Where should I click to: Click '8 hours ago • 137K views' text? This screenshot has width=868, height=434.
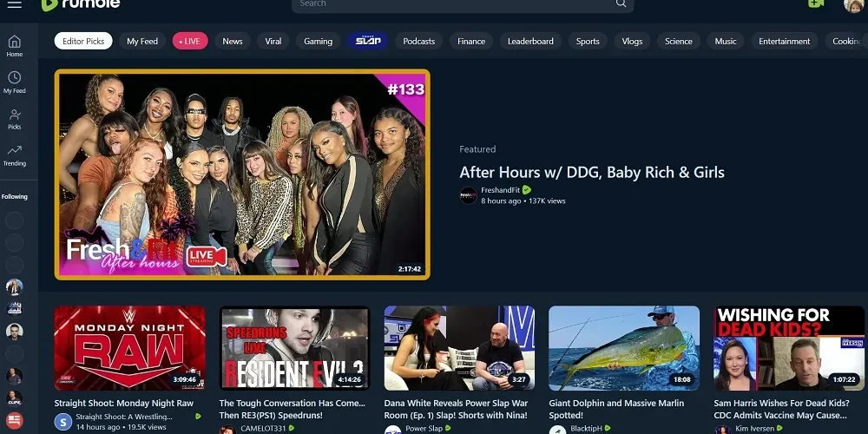pyautogui.click(x=523, y=201)
